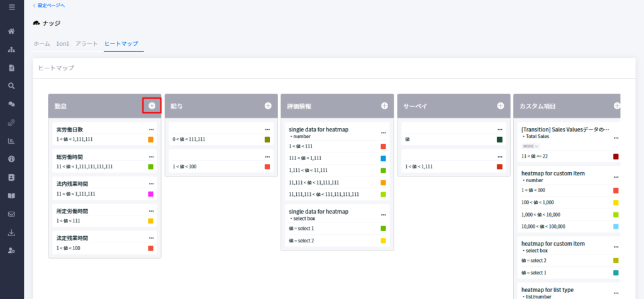The image size is (644, 299).
Task: Click the search magnifier sidebar icon
Action: [11, 85]
